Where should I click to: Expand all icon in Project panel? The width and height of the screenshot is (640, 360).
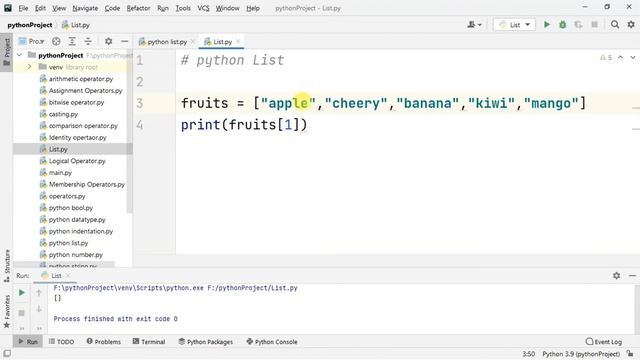[72, 41]
